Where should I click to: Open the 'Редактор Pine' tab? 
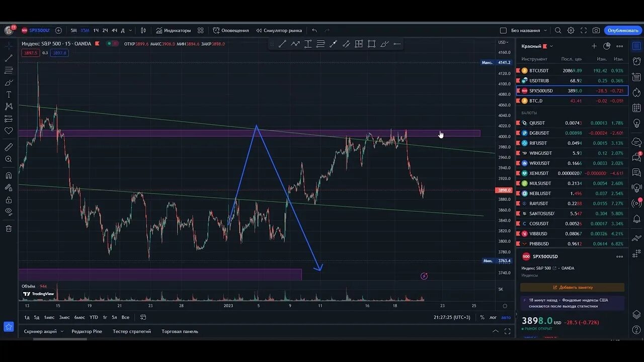[x=87, y=331]
